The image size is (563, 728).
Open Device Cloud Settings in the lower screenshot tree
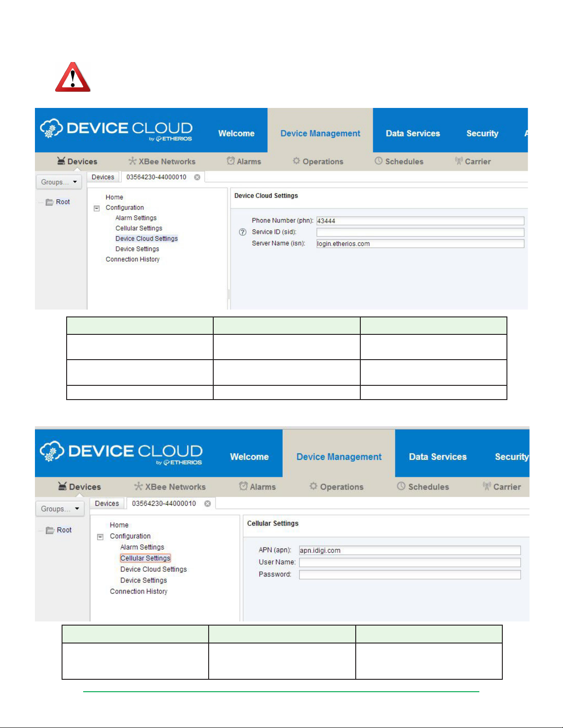[154, 569]
